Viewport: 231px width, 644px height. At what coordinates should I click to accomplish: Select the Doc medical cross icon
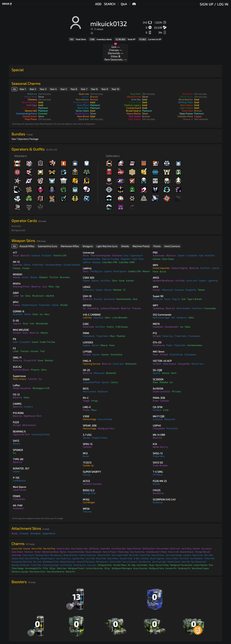click(x=167, y=164)
